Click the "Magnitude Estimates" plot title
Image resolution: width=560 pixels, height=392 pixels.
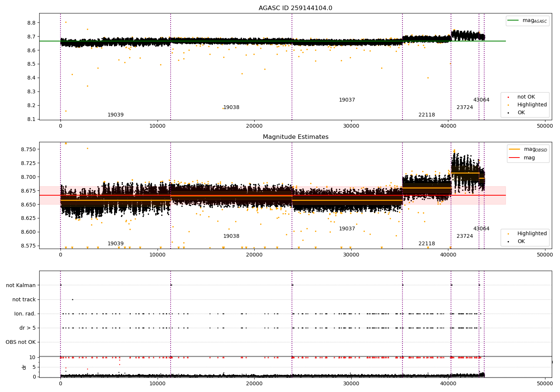coord(295,137)
